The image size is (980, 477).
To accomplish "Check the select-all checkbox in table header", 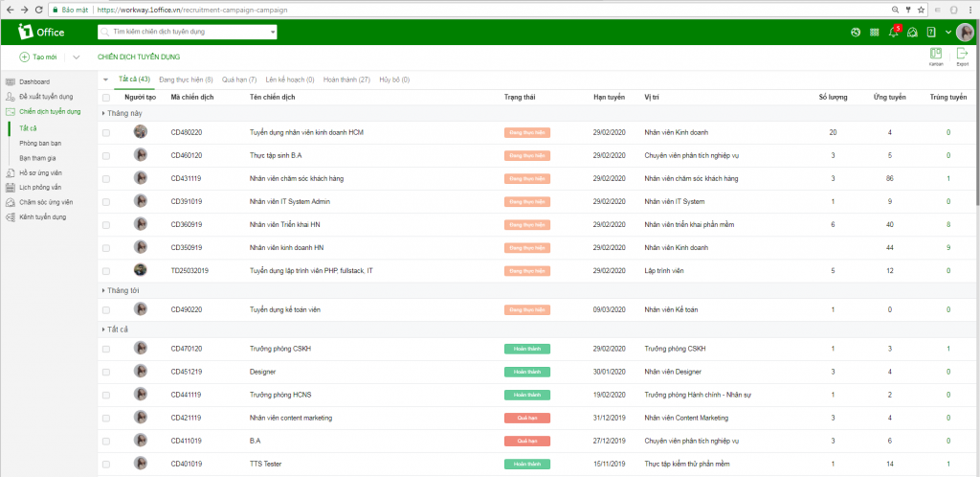I will 106,98.
